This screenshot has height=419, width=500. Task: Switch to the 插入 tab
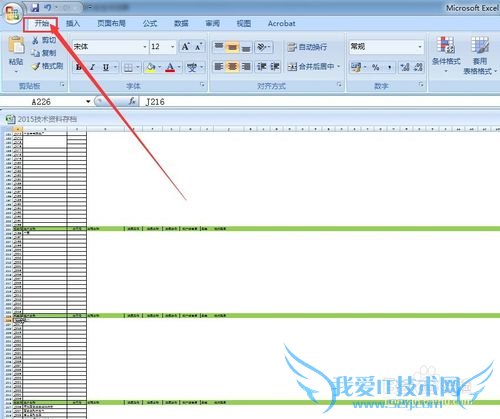coord(73,23)
